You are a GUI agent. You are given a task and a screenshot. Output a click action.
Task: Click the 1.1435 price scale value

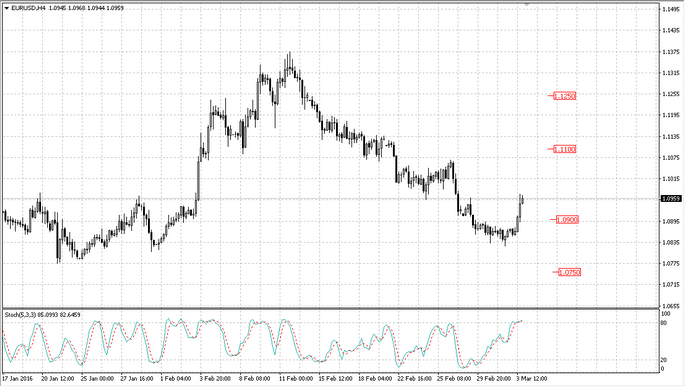tap(671, 31)
